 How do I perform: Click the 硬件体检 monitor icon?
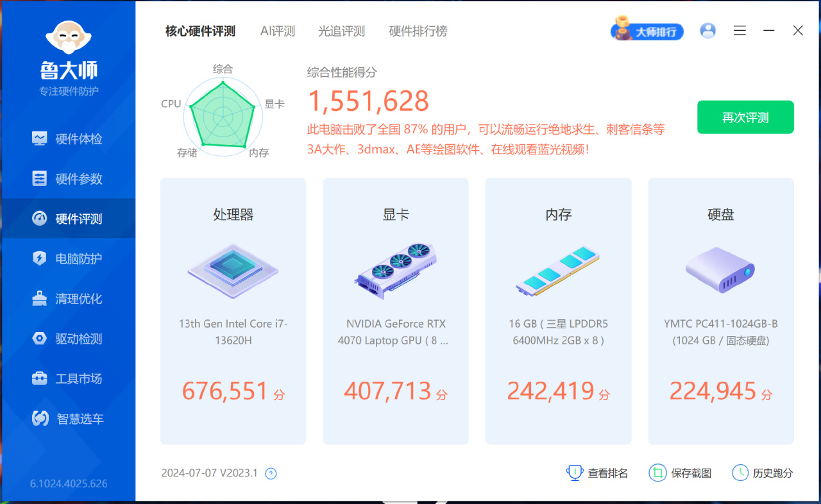(40, 139)
